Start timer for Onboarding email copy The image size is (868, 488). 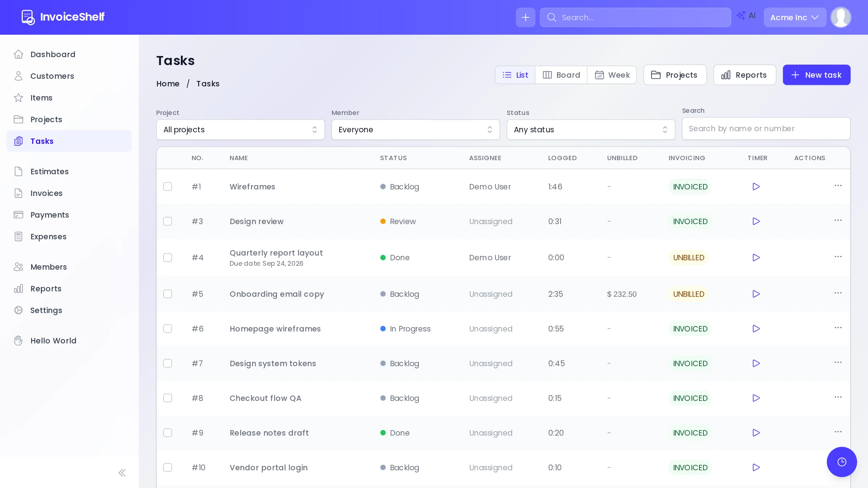(x=756, y=294)
